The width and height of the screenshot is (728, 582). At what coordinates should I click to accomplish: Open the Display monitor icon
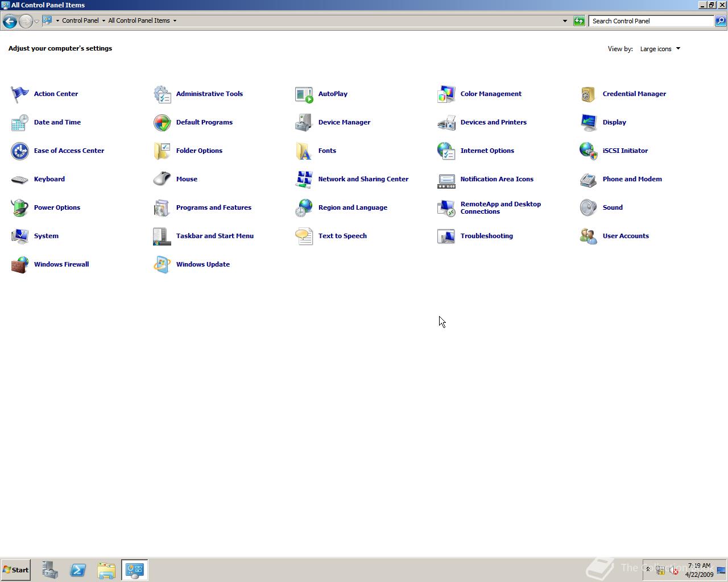[589, 123]
